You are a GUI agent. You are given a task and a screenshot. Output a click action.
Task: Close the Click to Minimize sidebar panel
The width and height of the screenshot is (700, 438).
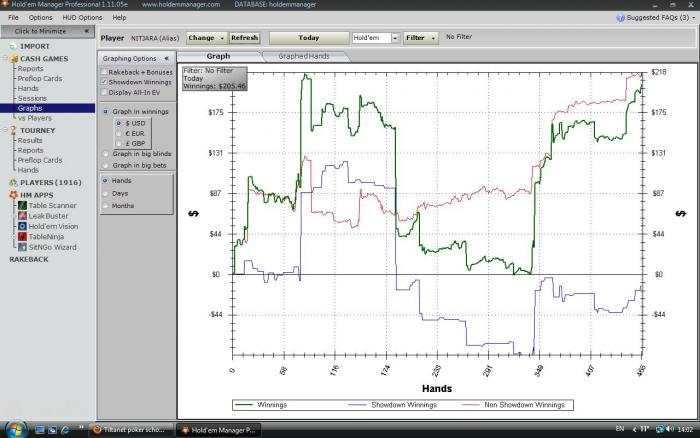click(87, 31)
